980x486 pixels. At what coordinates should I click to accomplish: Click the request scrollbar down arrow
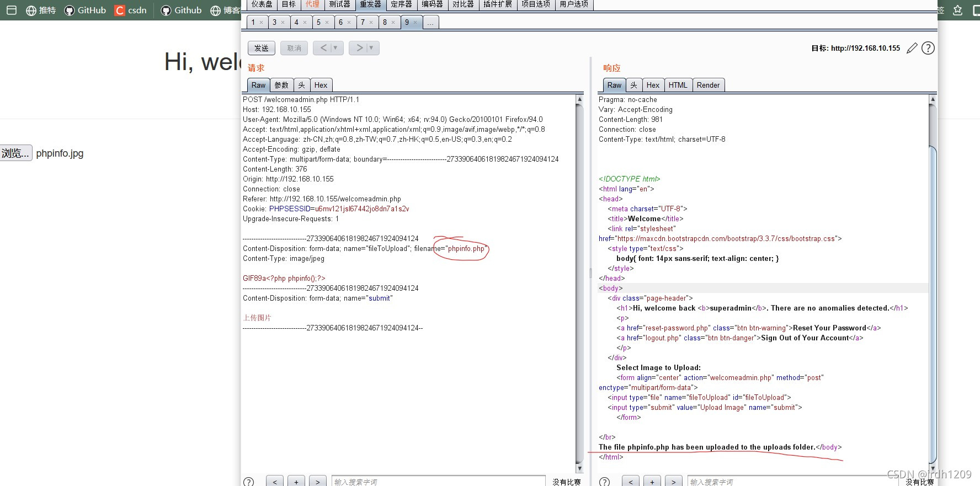[x=579, y=468]
